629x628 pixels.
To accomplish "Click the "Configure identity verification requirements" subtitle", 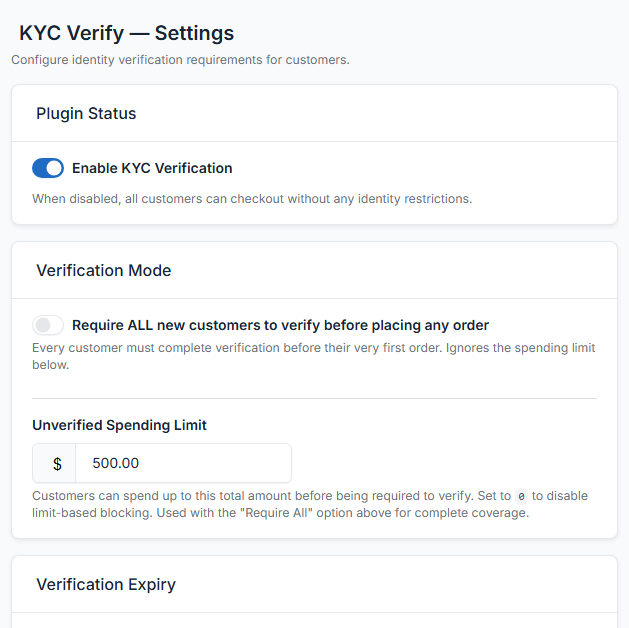I will pos(180,60).
